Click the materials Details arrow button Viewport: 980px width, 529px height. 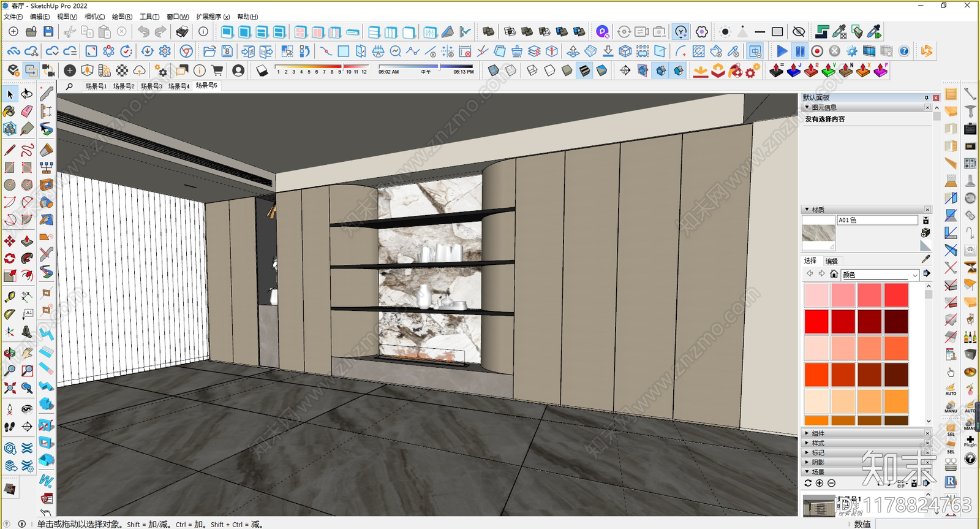[927, 273]
